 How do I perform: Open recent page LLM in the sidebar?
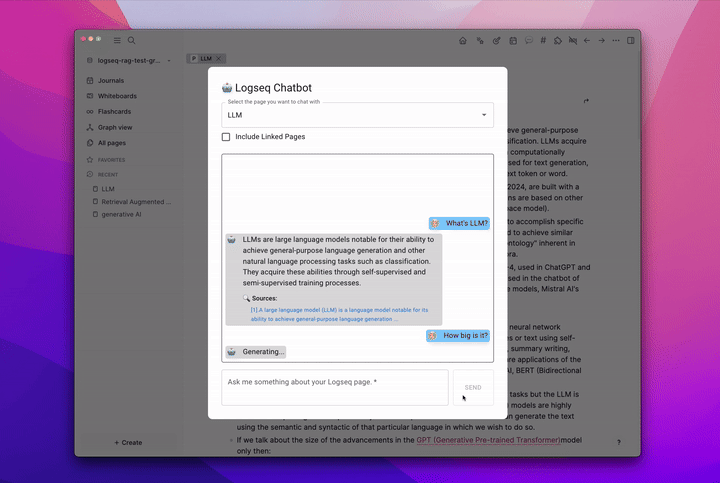click(108, 189)
